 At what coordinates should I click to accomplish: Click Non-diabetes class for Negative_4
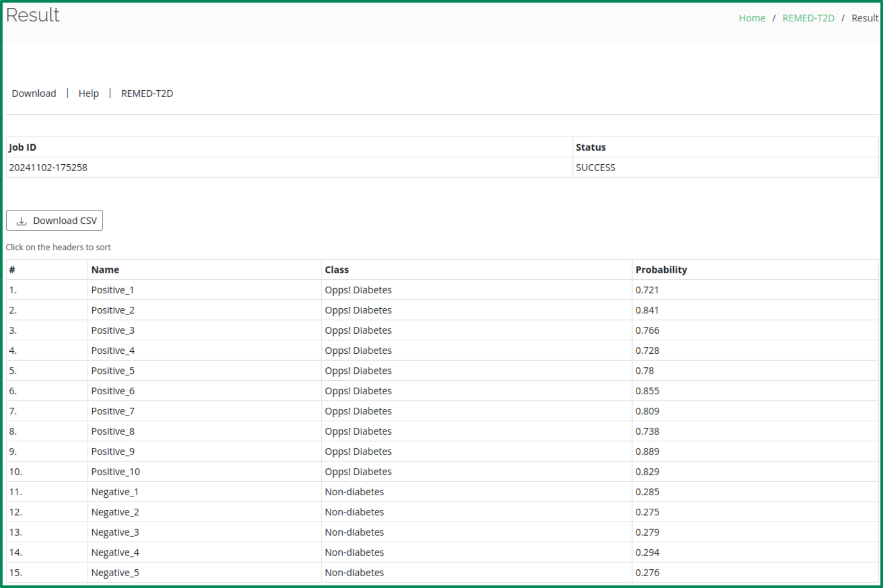354,553
